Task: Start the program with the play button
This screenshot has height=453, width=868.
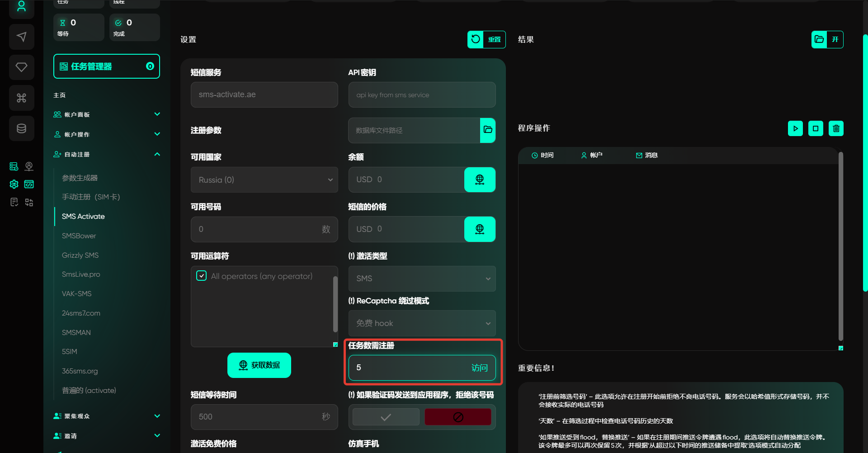Action: tap(795, 128)
